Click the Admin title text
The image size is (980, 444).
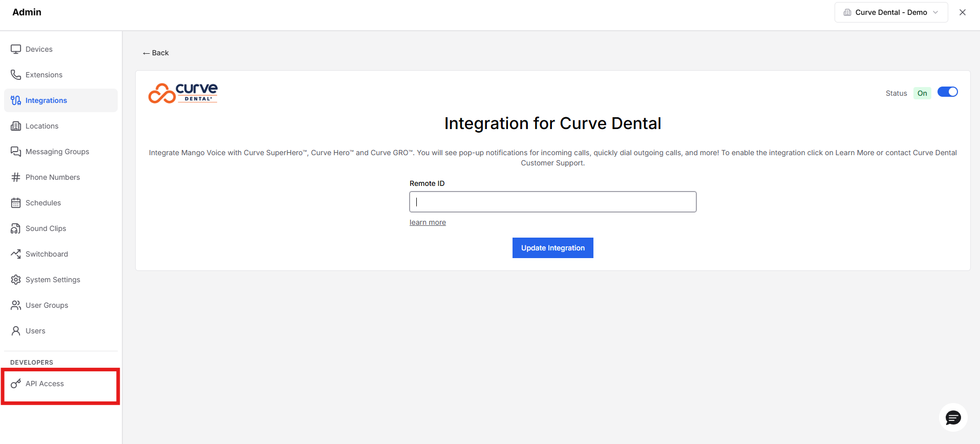(x=27, y=12)
